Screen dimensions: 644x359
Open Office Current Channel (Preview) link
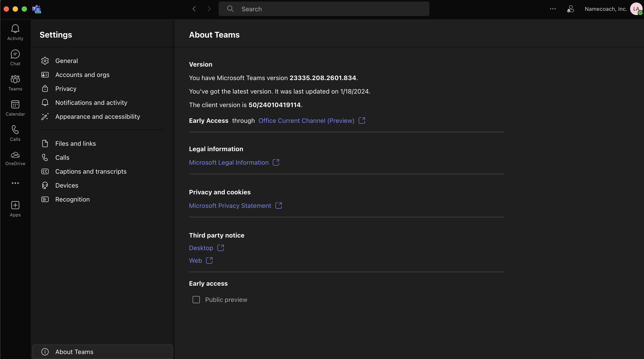(x=306, y=121)
